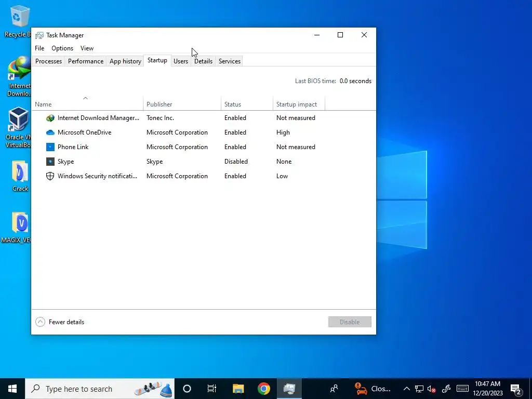Click the Task Manager taskbar button

click(289, 389)
